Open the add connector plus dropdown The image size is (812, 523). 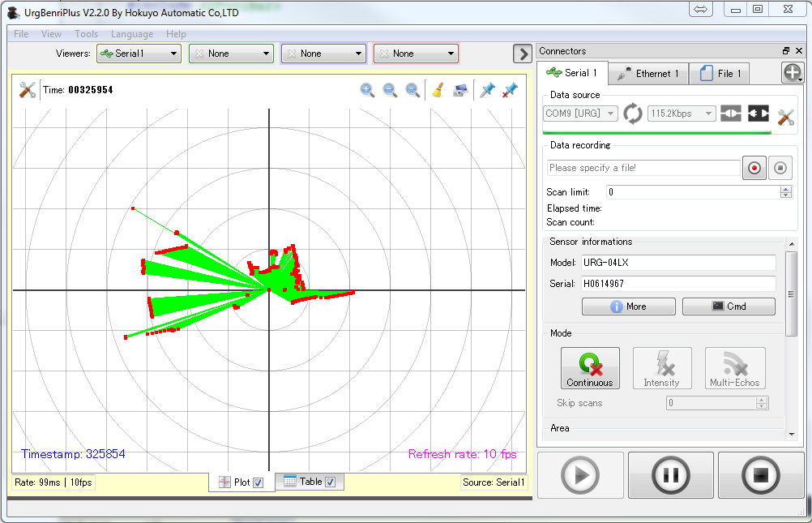coord(793,73)
